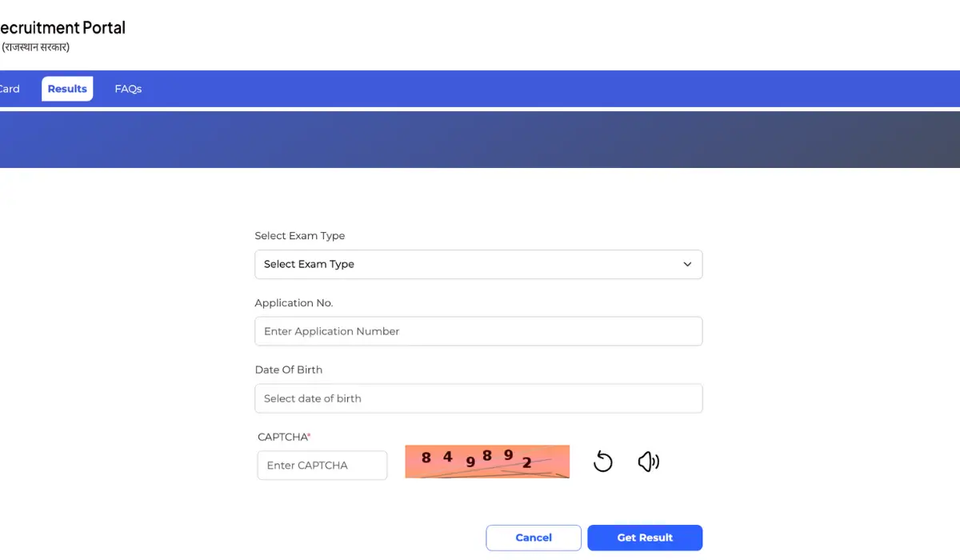Screen dimensions: 960x560
Task: Click the dropdown chevron on Select Exam Type
Action: [x=686, y=264]
